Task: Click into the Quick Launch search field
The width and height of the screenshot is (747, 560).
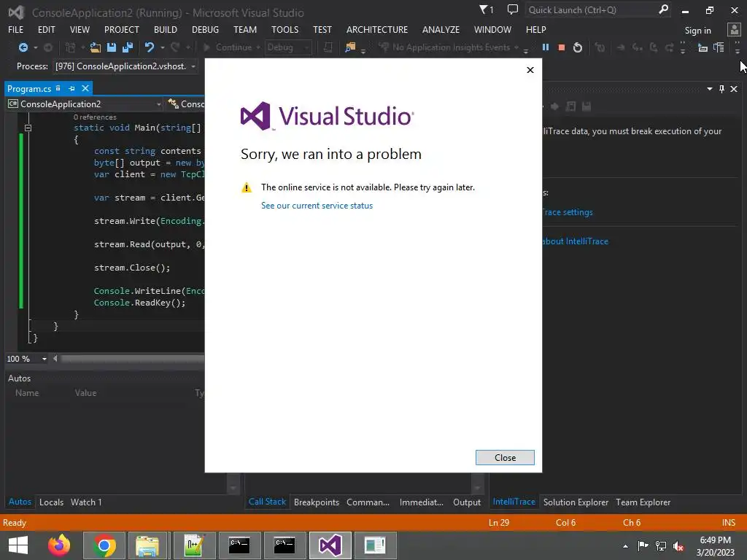Action: 591,10
